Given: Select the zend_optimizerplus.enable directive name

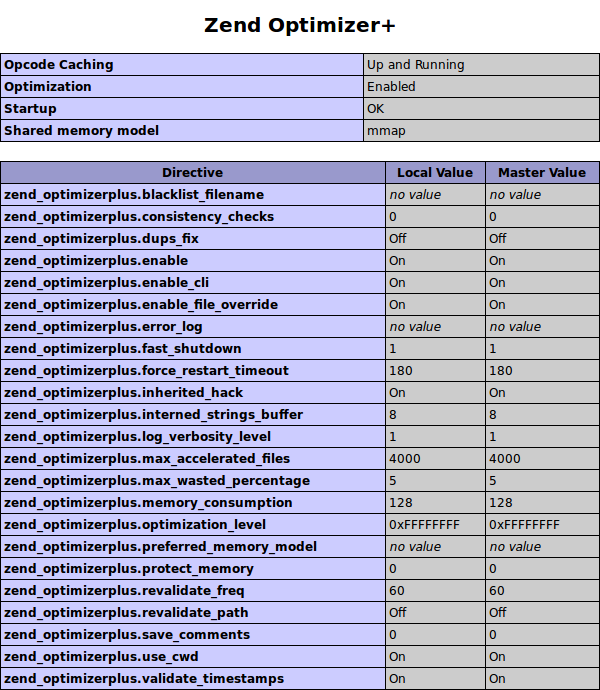Looking at the screenshot, I should [96, 261].
